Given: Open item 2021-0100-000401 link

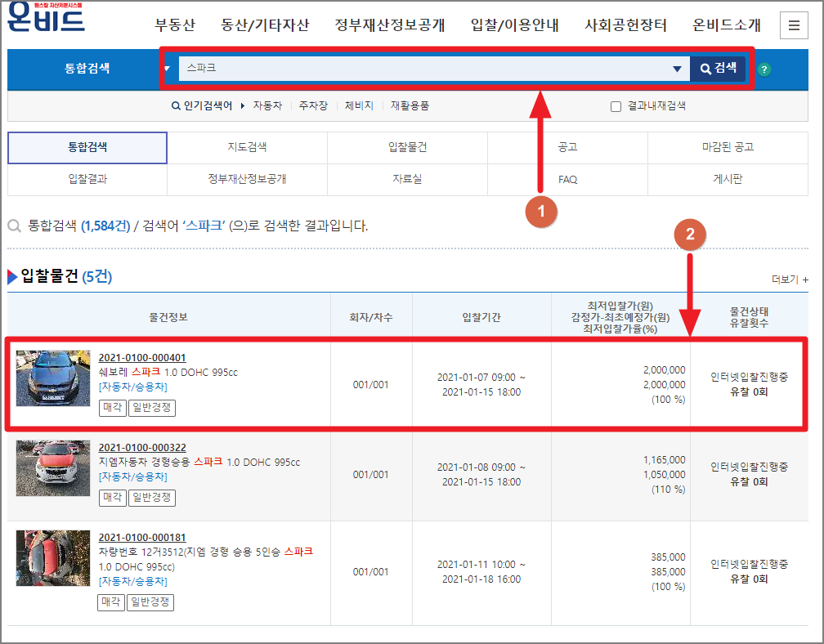Looking at the screenshot, I should (142, 358).
